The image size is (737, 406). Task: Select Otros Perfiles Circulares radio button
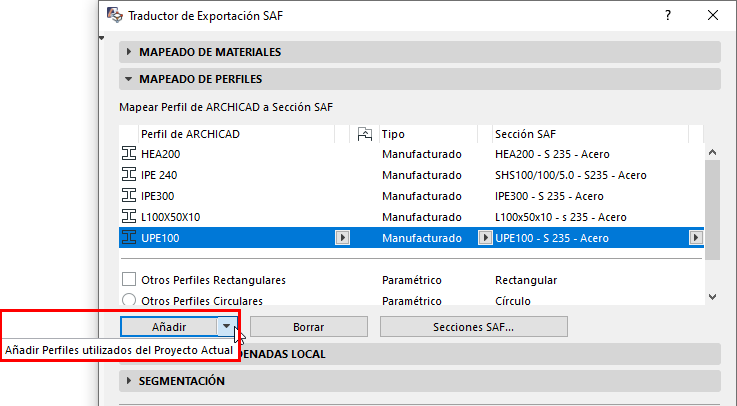pyautogui.click(x=128, y=300)
